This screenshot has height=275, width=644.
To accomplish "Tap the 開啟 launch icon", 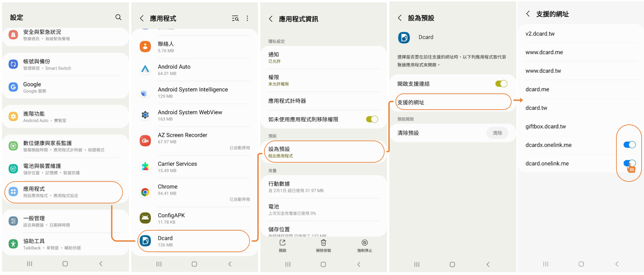I will [282, 243].
